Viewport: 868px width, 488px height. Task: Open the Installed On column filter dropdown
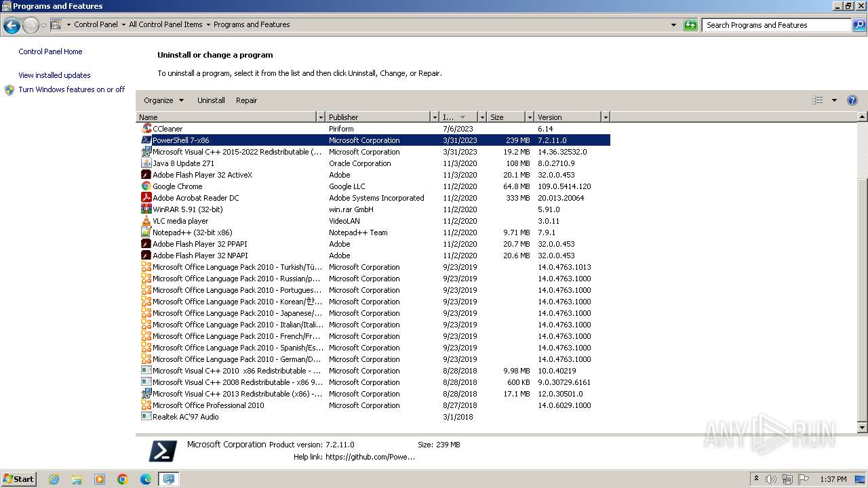point(482,117)
